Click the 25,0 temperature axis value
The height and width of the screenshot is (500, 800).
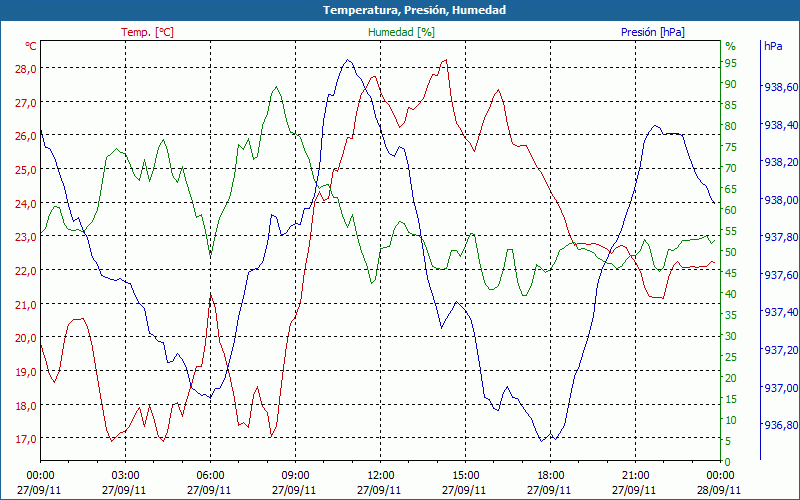tap(26, 170)
